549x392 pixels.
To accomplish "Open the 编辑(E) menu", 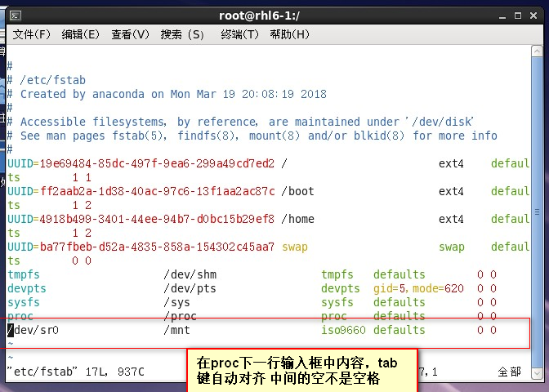I will [x=81, y=34].
